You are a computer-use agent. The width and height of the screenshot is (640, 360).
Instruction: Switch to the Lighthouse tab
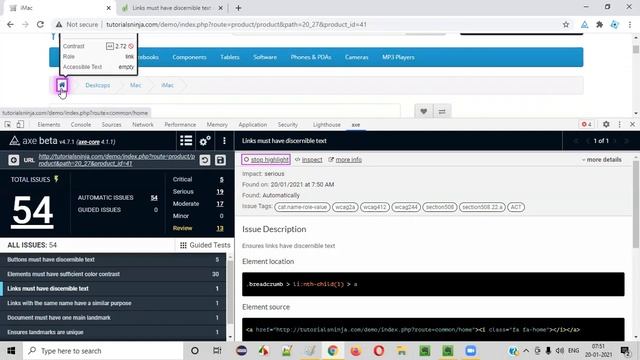(327, 124)
